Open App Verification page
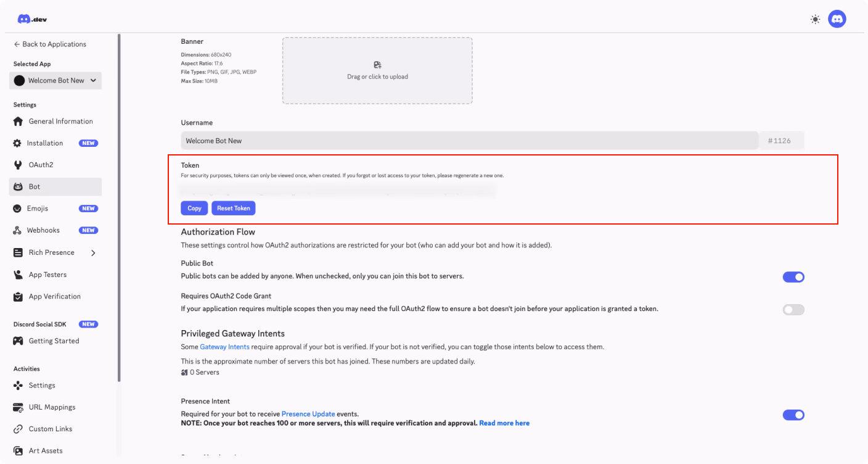The width and height of the screenshot is (868, 464). pyautogui.click(x=55, y=297)
